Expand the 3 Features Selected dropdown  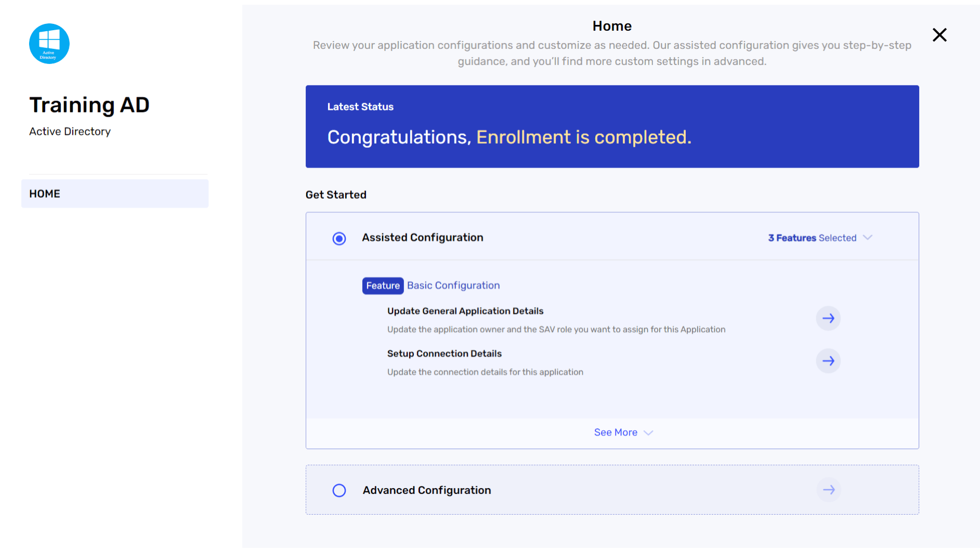point(820,238)
